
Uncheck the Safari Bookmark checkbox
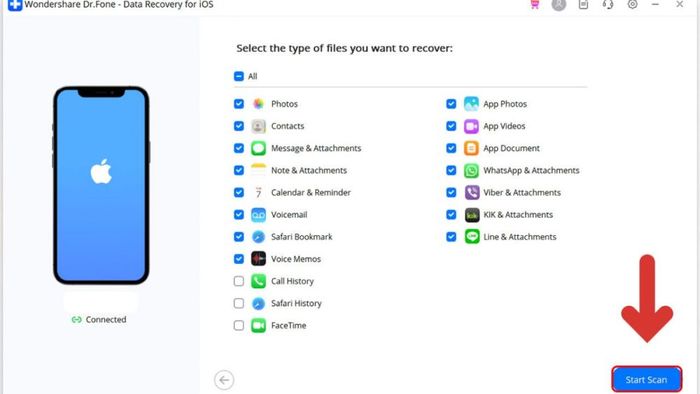[x=239, y=237]
